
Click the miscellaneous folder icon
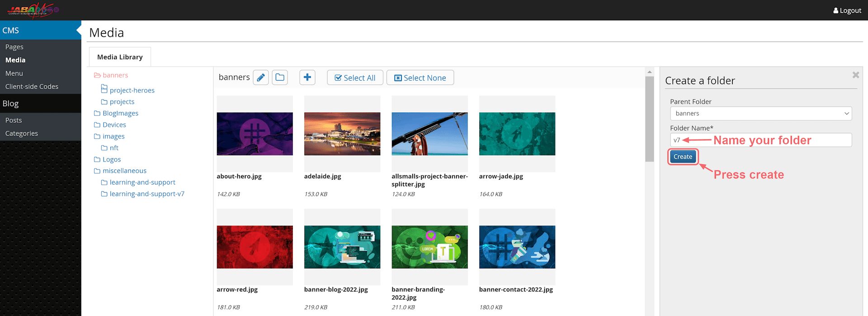pyautogui.click(x=97, y=171)
